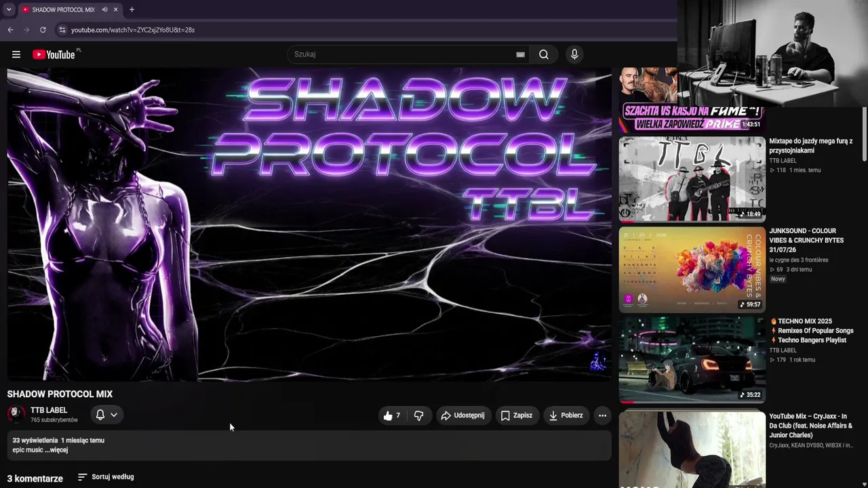Like the SHADOW PROTOCOL MIX video
This screenshot has height=488, width=868.
(x=392, y=415)
